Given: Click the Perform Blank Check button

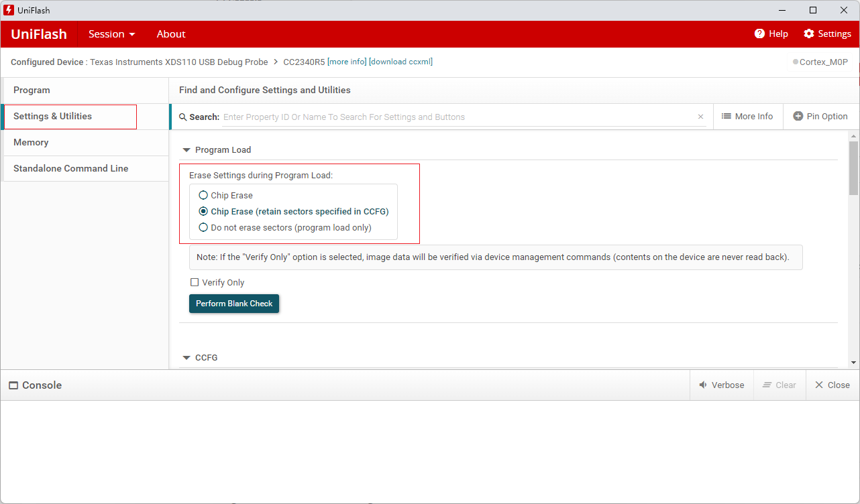Looking at the screenshot, I should [234, 304].
